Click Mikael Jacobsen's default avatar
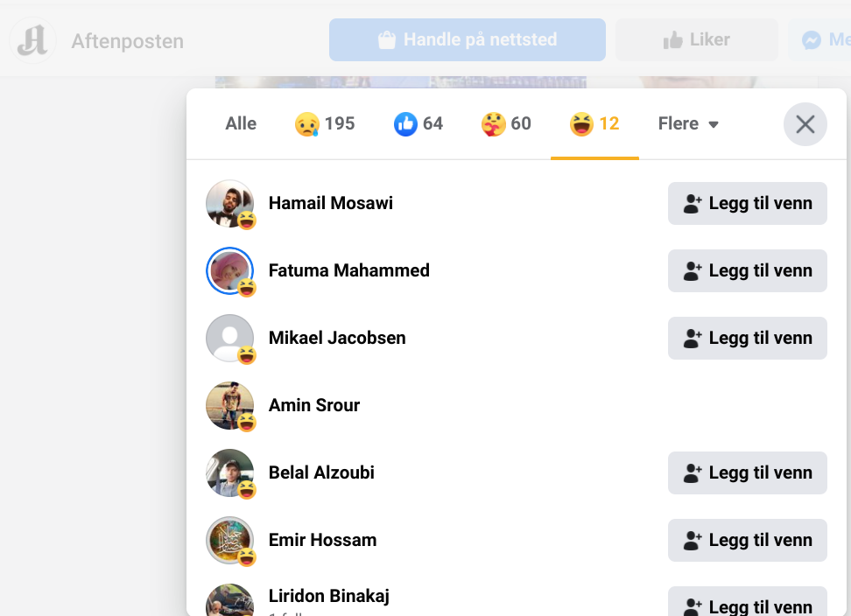 point(229,338)
